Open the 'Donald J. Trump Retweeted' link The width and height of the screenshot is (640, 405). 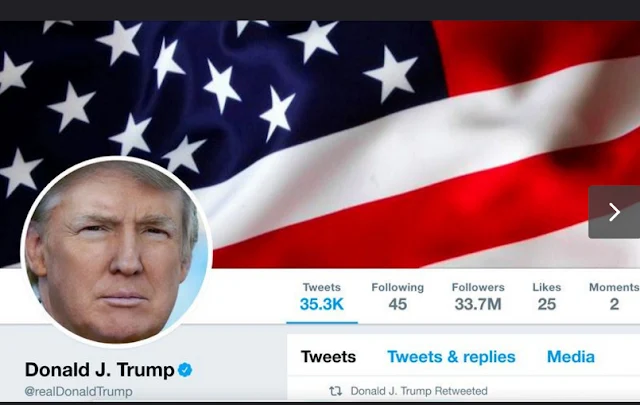[x=419, y=391]
